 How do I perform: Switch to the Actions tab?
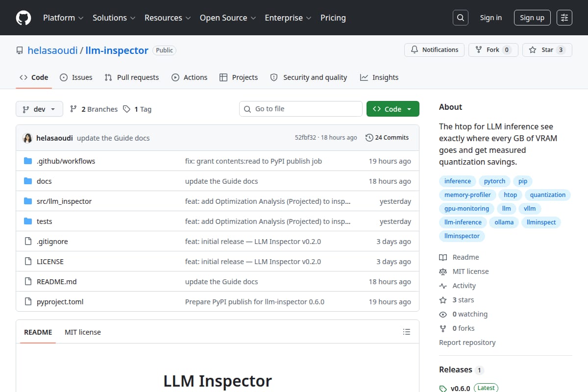click(x=189, y=77)
